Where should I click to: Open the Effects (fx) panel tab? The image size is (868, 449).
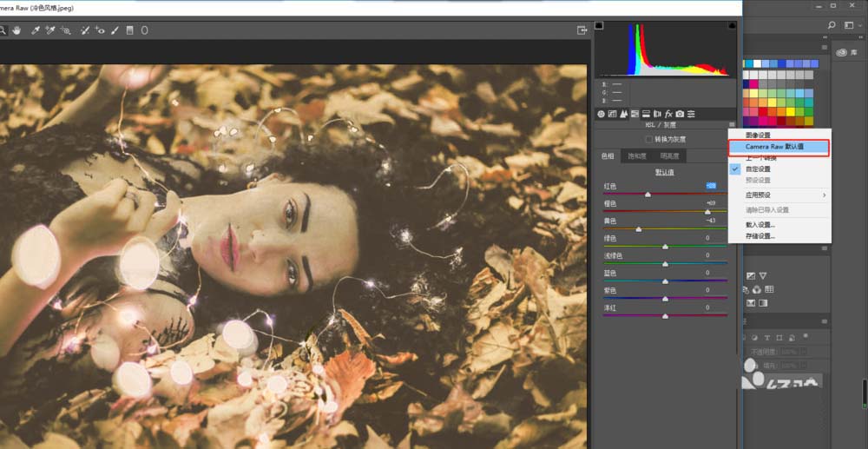coord(668,114)
